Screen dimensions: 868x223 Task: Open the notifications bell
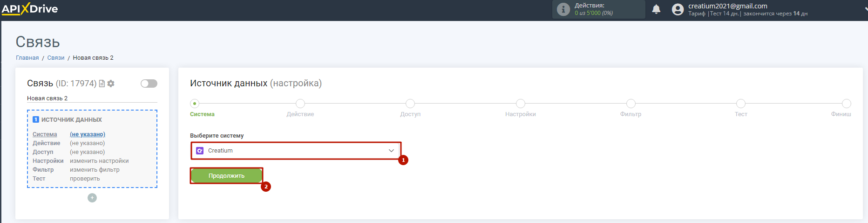[x=656, y=9]
